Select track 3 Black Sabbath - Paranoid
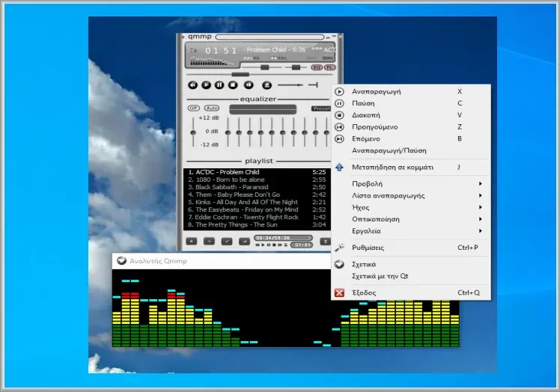This screenshot has width=560, height=392. [x=257, y=187]
